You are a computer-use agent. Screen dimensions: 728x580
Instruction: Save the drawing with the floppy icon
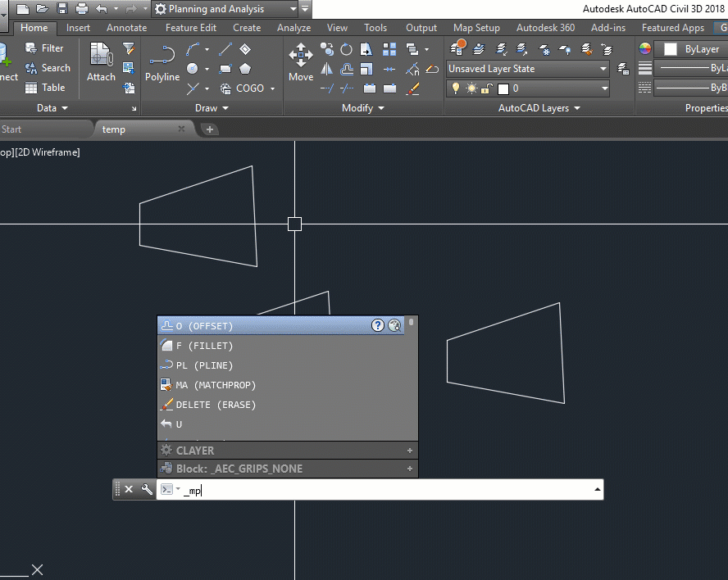[62, 9]
